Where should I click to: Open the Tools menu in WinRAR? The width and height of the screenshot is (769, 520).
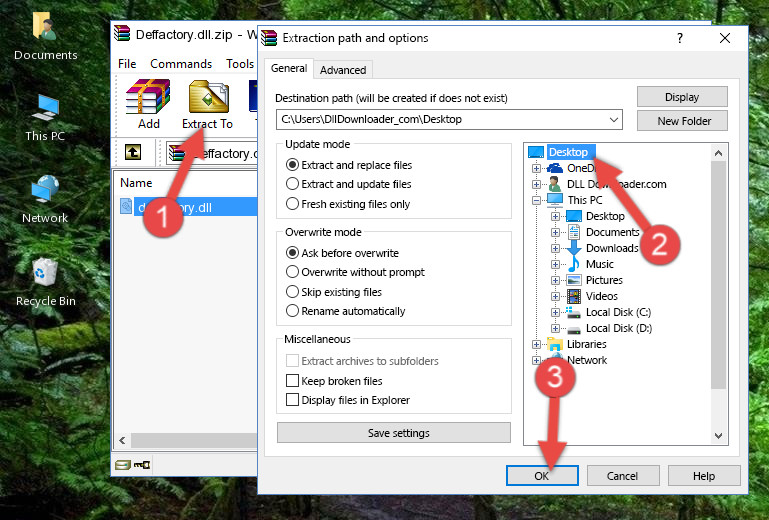[x=240, y=64]
